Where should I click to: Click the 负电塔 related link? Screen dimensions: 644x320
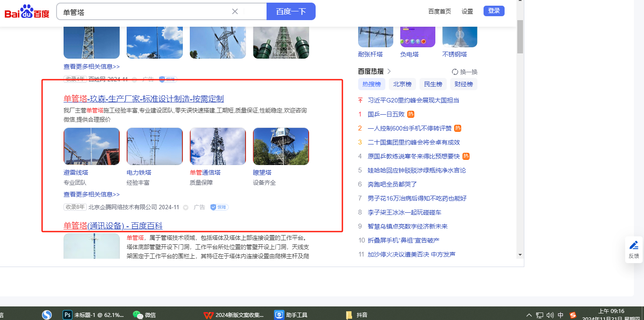click(x=409, y=54)
